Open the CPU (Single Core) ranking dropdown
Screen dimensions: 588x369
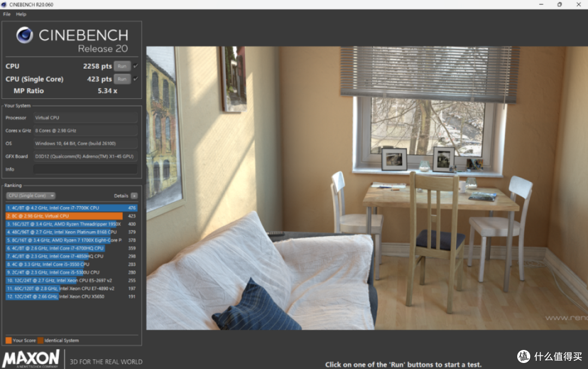(30, 196)
